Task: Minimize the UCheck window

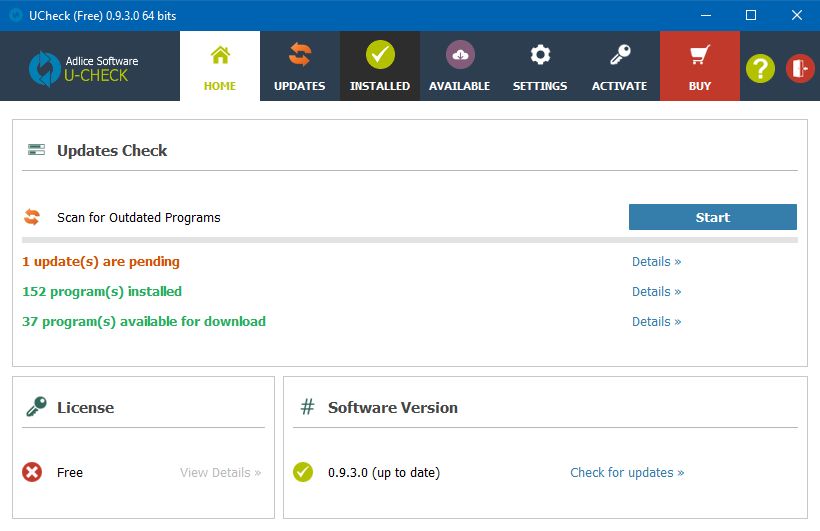Action: tap(706, 15)
